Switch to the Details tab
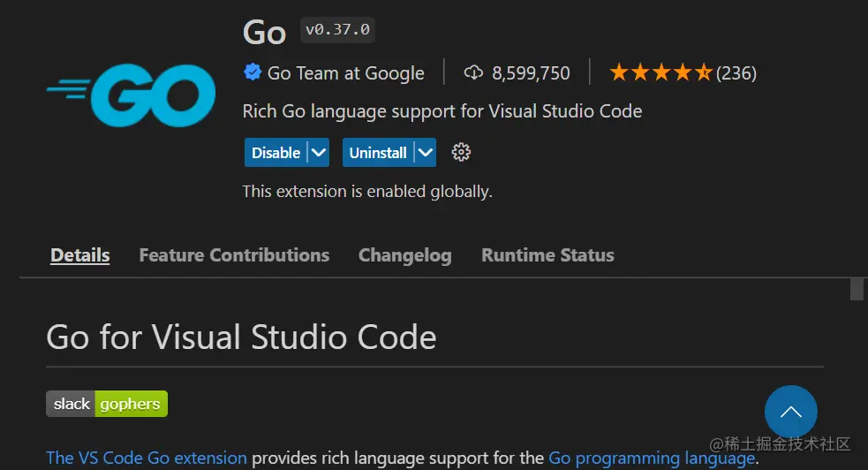The image size is (868, 470). (x=80, y=255)
